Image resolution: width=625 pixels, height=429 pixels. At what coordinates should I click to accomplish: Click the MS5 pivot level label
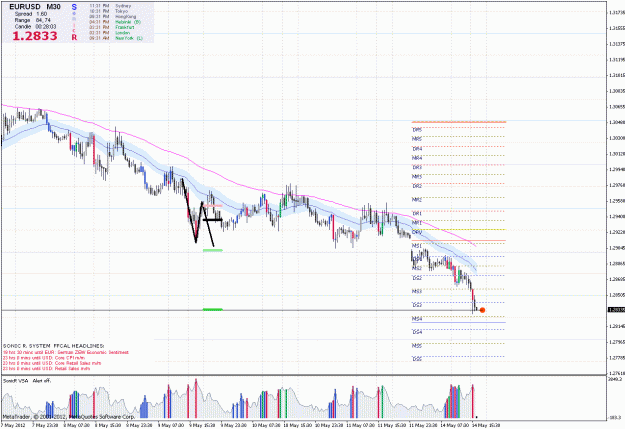tap(417, 346)
